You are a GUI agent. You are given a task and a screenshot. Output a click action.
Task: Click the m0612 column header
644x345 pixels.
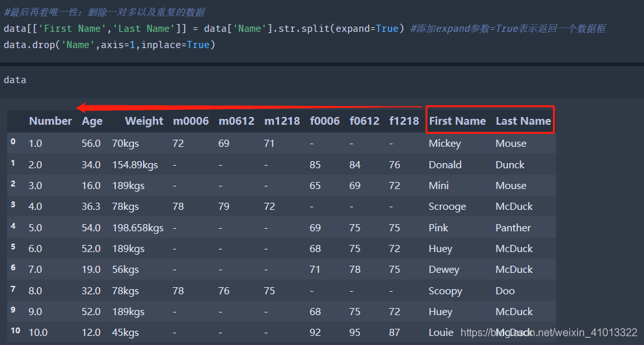(x=236, y=121)
